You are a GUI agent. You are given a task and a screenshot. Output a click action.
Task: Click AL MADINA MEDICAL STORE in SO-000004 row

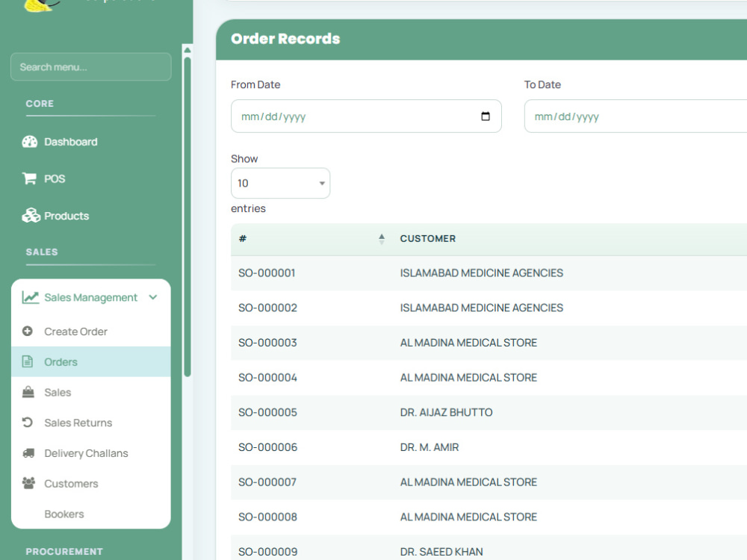click(469, 378)
